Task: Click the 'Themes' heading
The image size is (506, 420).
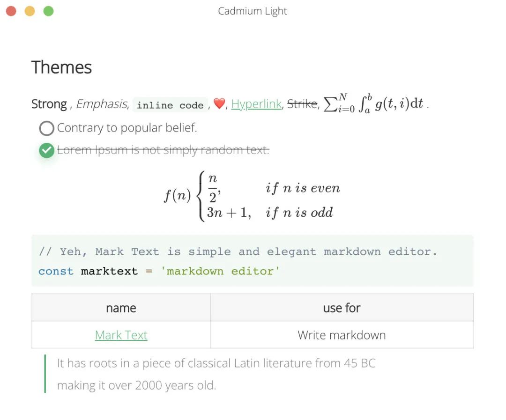Action: tap(61, 67)
